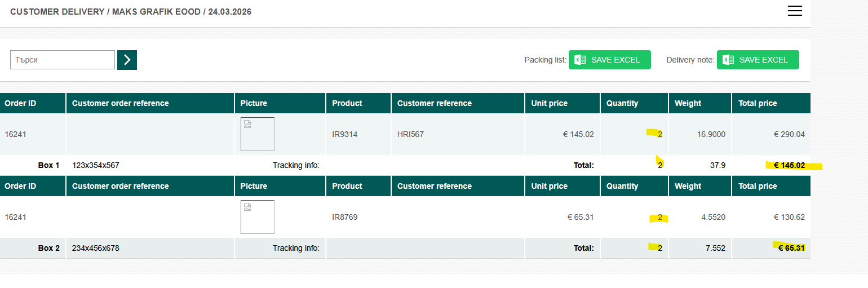Select the Box 1 label
The width and height of the screenshot is (868, 288).
pyautogui.click(x=48, y=166)
